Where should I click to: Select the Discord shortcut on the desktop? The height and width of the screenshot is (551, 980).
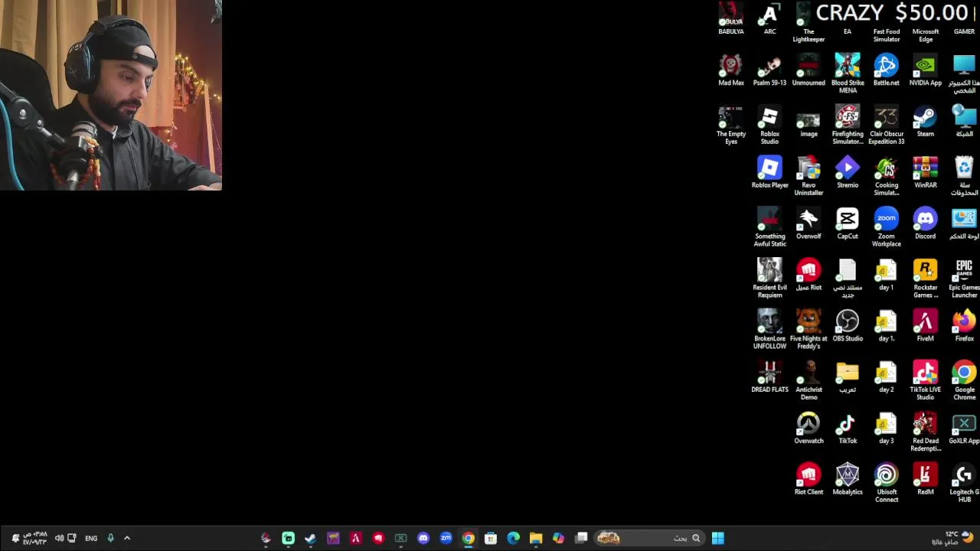pos(925,224)
